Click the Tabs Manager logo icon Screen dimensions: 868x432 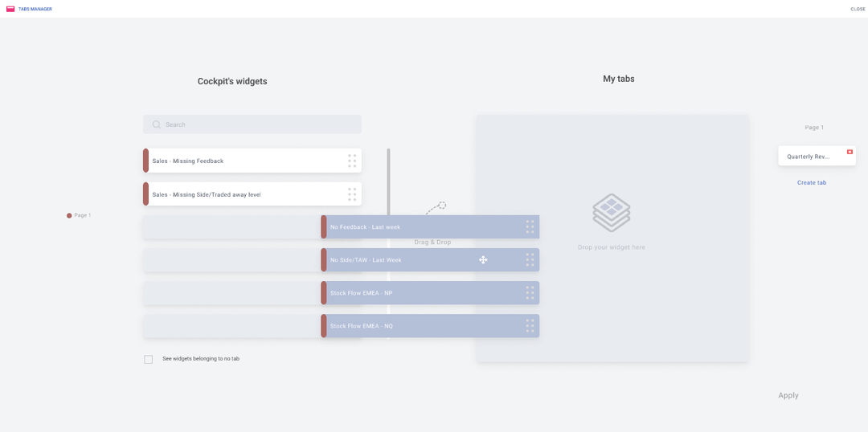[10, 9]
